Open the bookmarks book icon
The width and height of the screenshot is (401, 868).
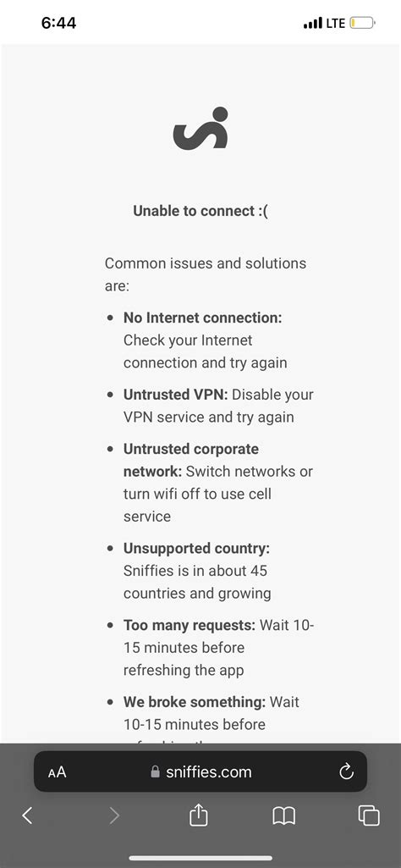(283, 815)
